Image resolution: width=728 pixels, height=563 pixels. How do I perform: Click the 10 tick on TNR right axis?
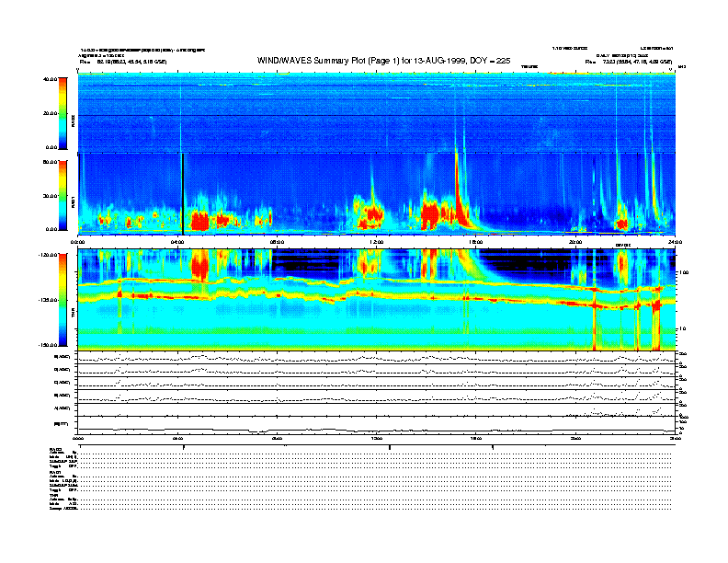point(682,329)
